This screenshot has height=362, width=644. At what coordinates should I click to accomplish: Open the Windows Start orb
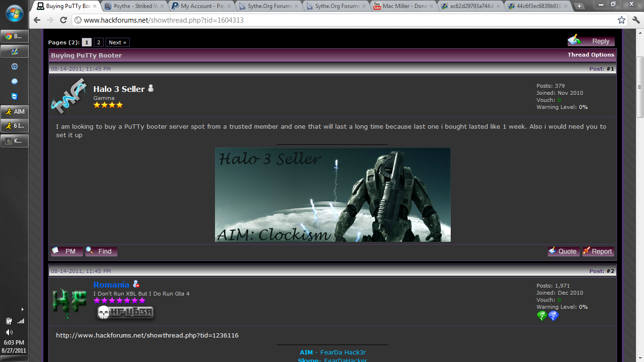(15, 13)
